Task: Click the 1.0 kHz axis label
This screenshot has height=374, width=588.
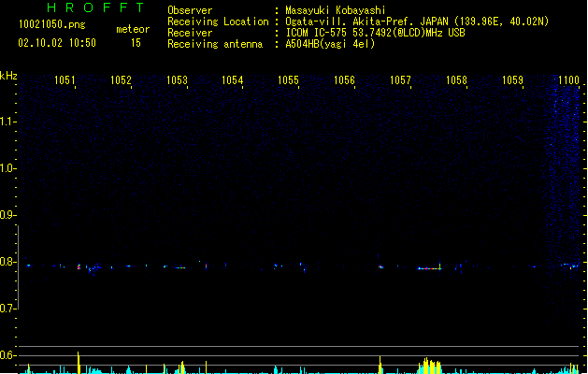Action: click(x=7, y=168)
